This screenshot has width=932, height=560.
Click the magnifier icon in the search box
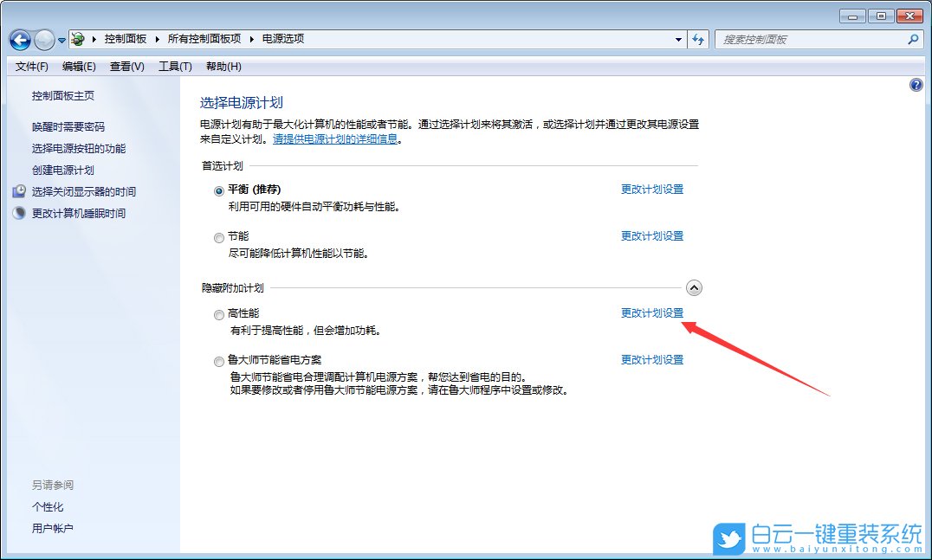pyautogui.click(x=914, y=39)
